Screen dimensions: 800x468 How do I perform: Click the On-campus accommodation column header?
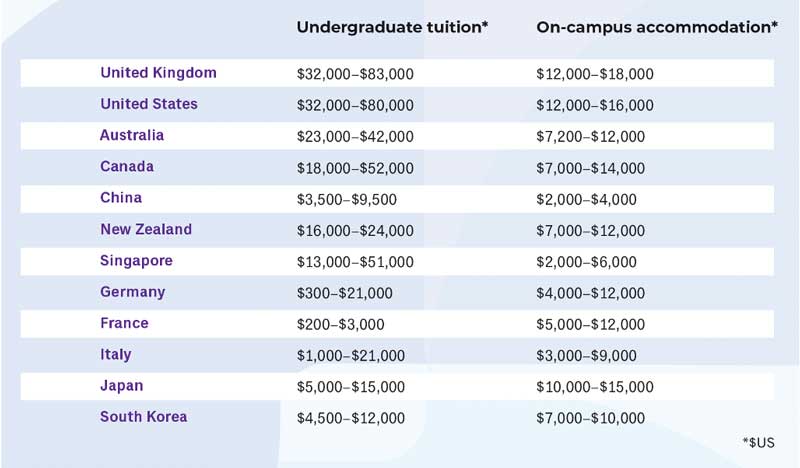pos(657,27)
